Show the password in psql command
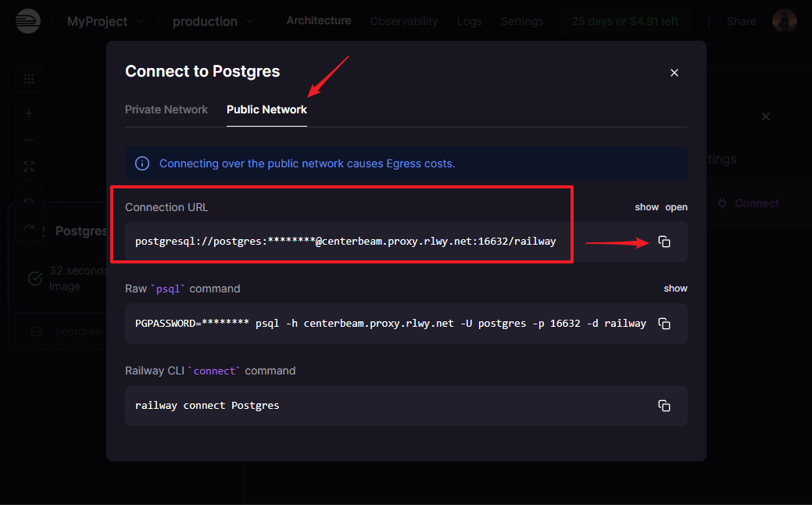This screenshot has height=505, width=812. [x=675, y=288]
